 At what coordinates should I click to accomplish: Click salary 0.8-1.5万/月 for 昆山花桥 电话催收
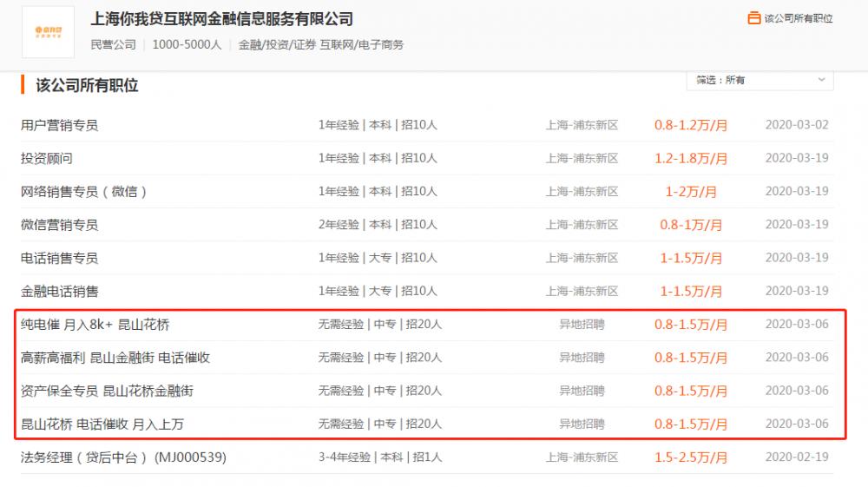click(x=691, y=424)
